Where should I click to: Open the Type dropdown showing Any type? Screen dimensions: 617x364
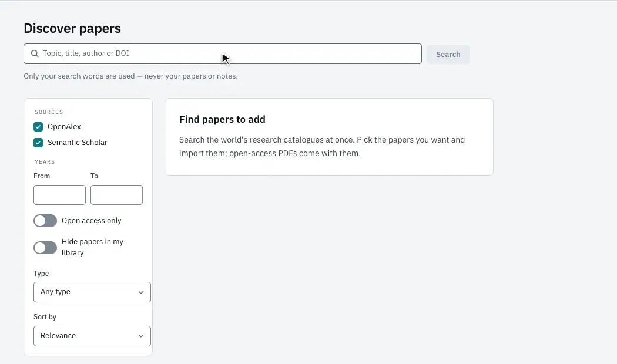(92, 292)
